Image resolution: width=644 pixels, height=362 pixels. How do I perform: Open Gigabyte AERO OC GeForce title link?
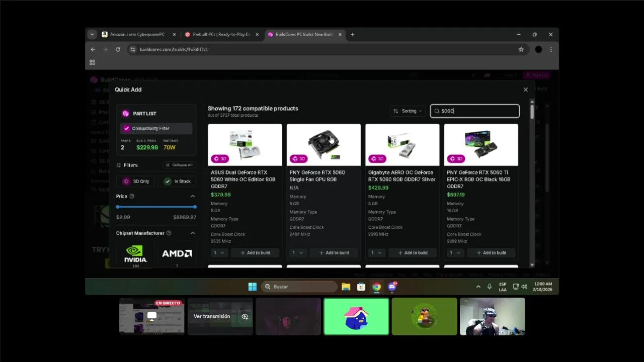pyautogui.click(x=401, y=175)
